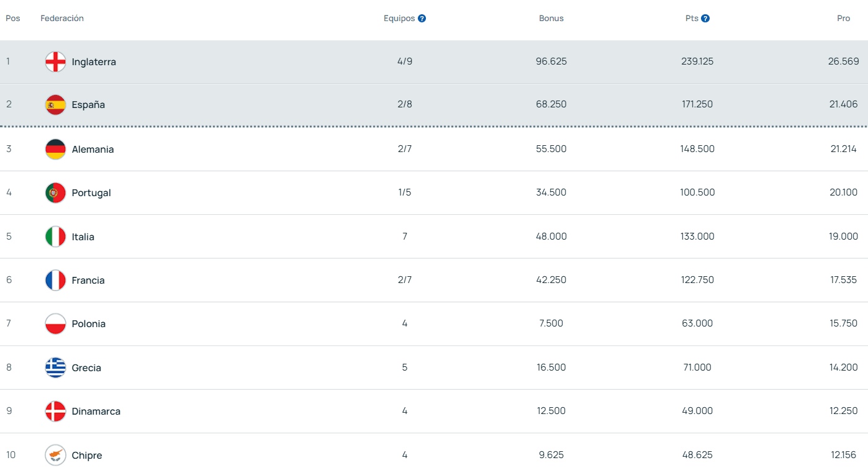Click the England flag icon

click(x=55, y=62)
